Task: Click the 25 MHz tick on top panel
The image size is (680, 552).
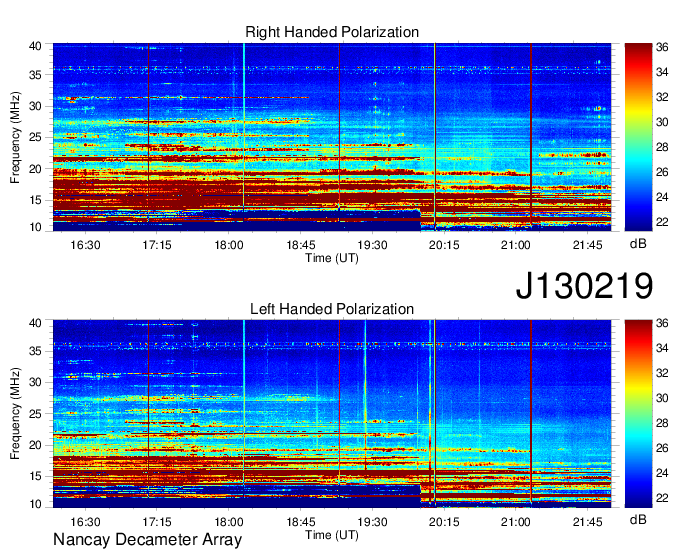Action: (35, 137)
